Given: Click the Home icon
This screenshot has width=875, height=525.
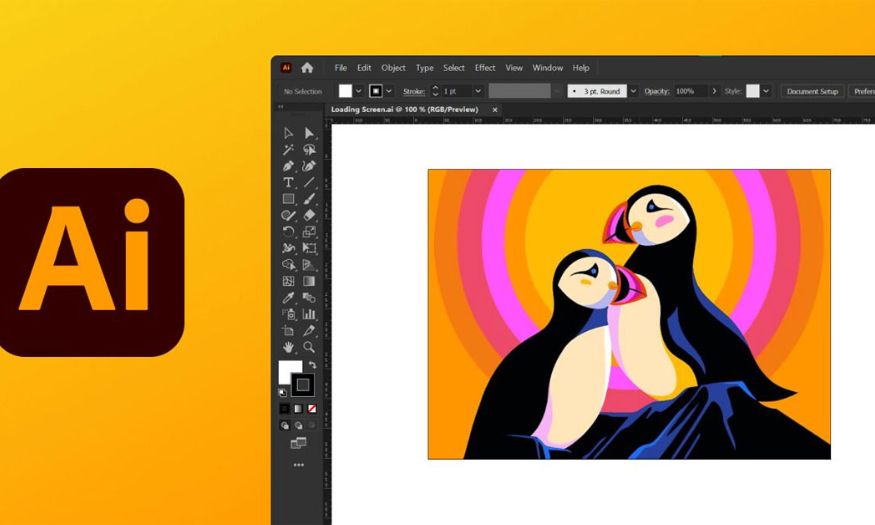Looking at the screenshot, I should pos(307,68).
